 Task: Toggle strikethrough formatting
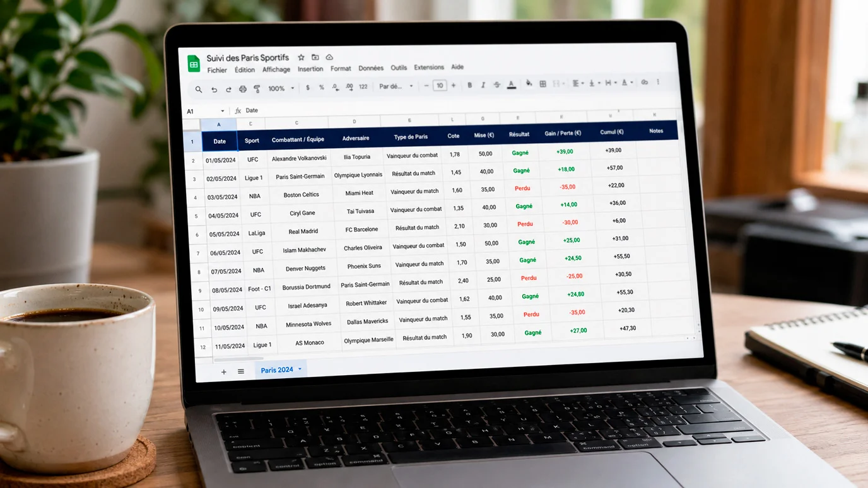coord(497,84)
